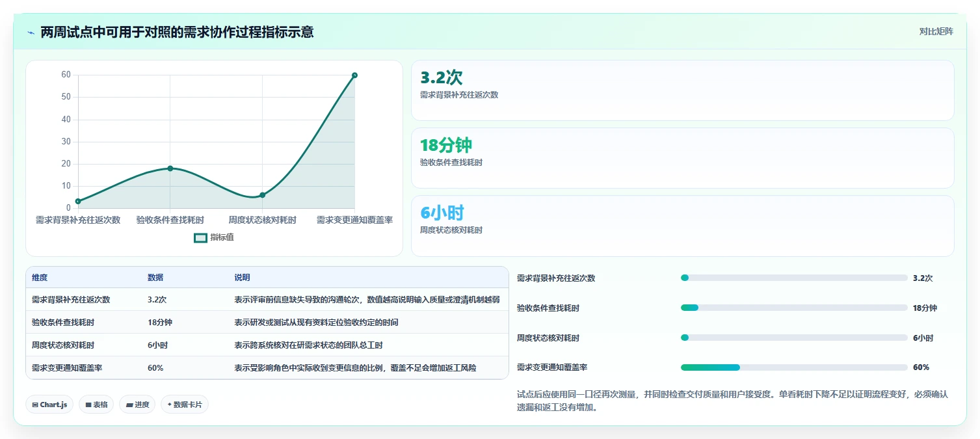
Task: Click the chart point for 需求背景补充往返次数
Action: [78, 201]
